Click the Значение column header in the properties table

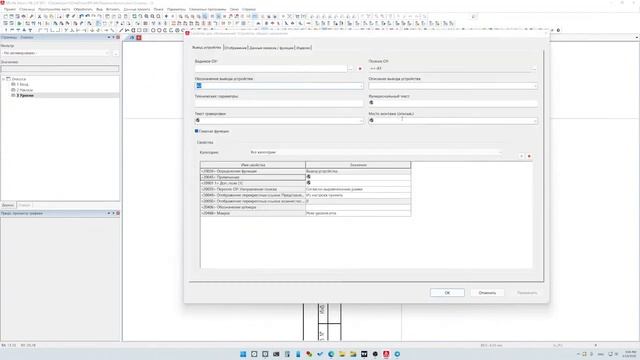[x=358, y=165]
